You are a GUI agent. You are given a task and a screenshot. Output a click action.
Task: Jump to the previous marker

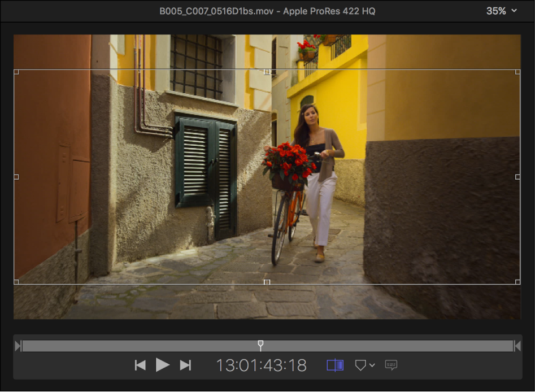coord(140,365)
